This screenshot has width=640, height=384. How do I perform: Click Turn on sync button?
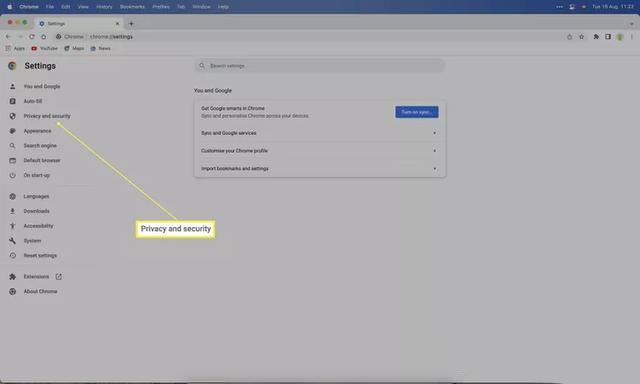coord(417,112)
